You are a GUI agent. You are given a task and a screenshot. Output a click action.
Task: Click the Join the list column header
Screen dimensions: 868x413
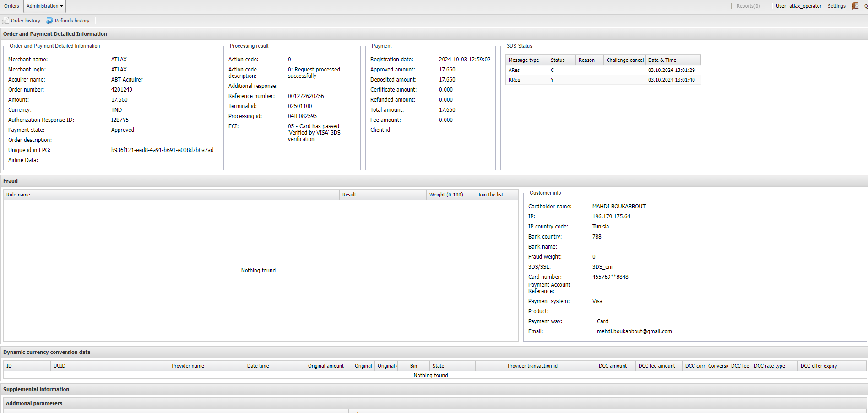490,195
